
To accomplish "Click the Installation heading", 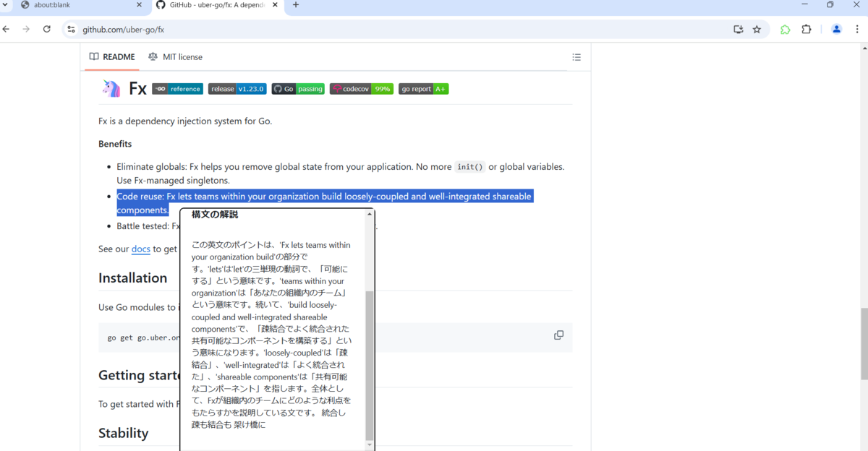I will click(133, 278).
